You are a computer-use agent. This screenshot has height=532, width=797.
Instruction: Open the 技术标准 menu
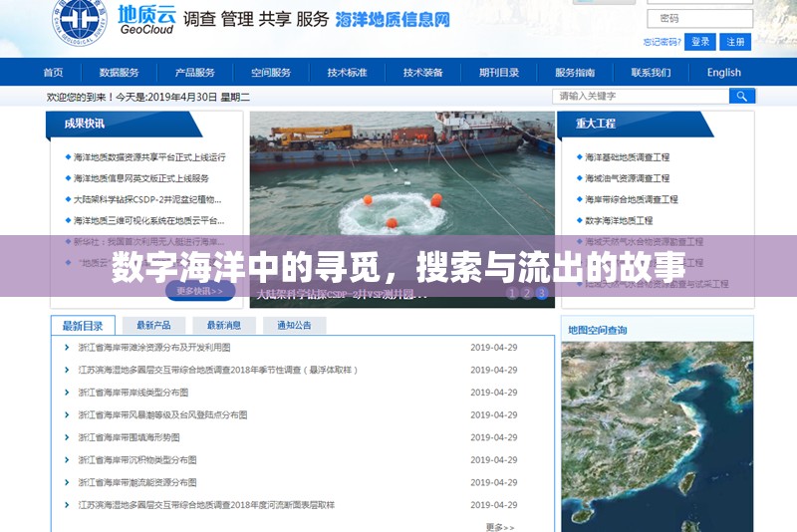tap(347, 72)
